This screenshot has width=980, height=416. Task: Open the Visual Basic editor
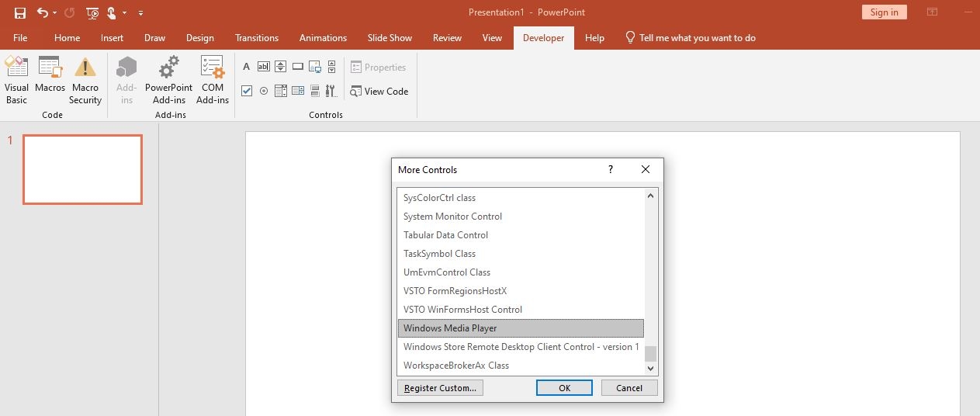click(x=16, y=81)
